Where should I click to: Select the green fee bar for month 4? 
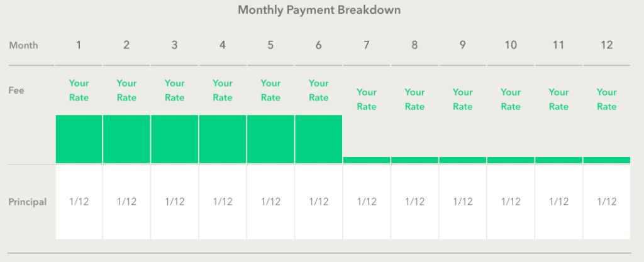[223, 139]
